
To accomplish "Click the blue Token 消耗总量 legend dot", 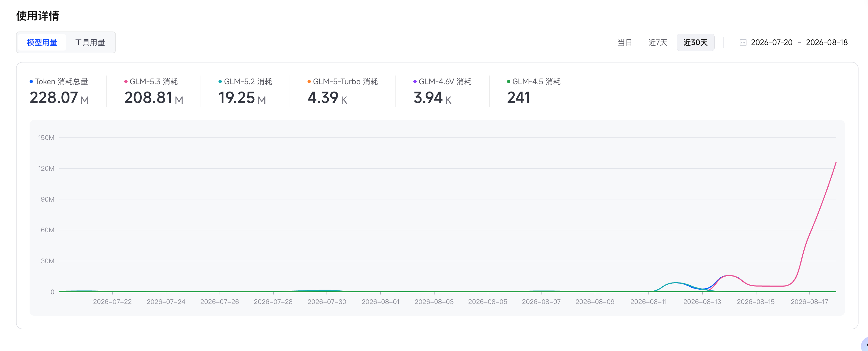I will click(x=31, y=82).
